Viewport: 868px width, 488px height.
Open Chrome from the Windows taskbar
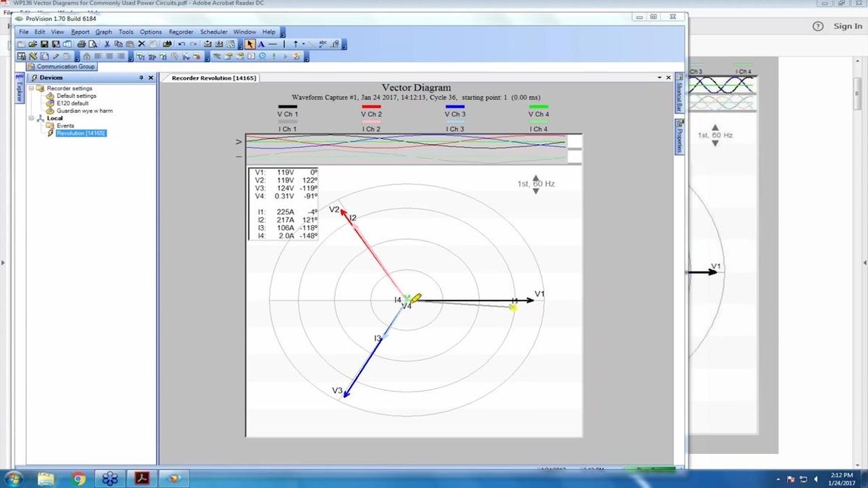coord(79,479)
